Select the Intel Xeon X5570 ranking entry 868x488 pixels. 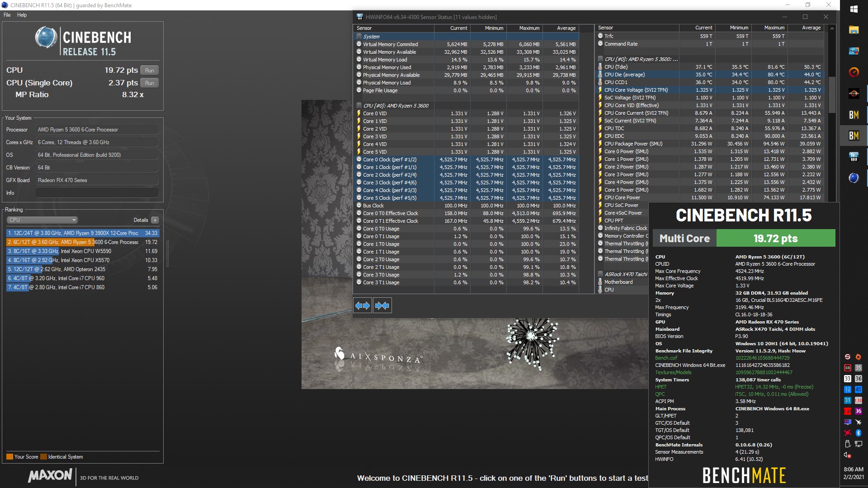83,260
